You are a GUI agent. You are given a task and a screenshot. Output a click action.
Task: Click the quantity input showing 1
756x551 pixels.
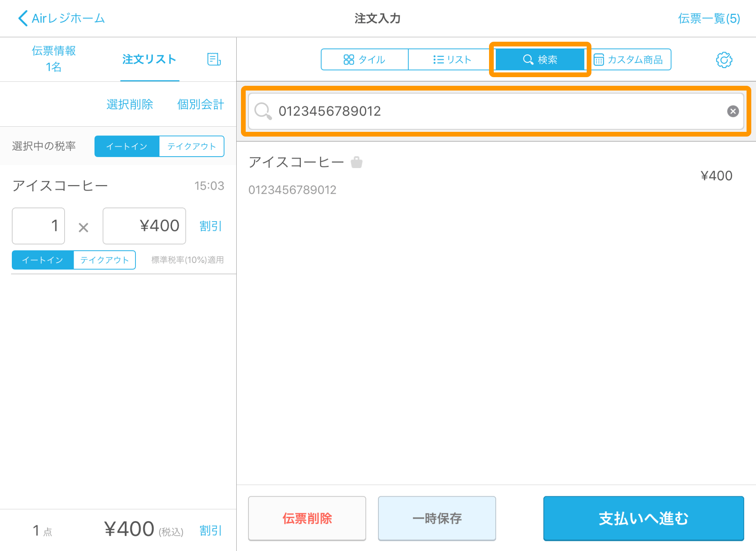[x=38, y=226]
